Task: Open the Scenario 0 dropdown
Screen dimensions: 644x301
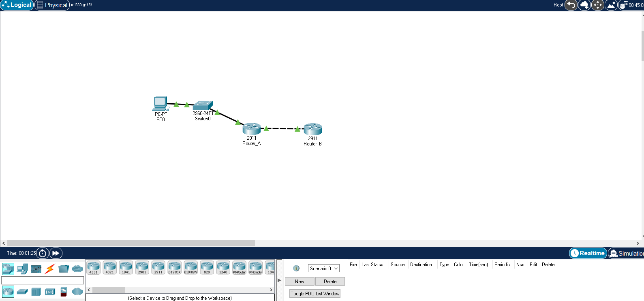Action: 323,269
